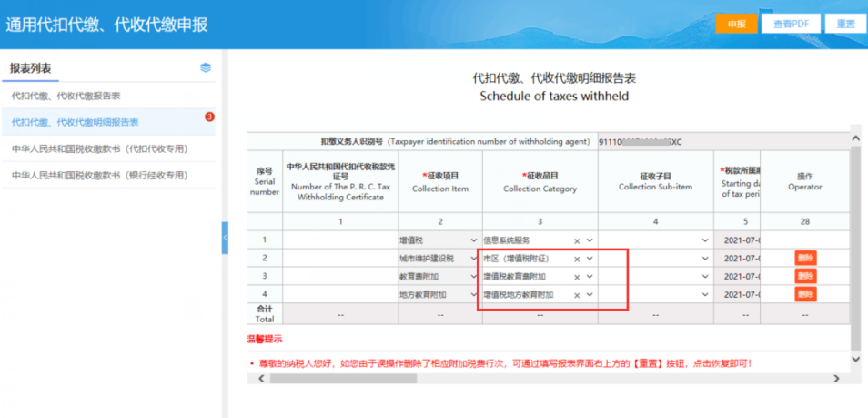Click the 查看PDF button
This screenshot has height=418, width=868.
tap(791, 24)
